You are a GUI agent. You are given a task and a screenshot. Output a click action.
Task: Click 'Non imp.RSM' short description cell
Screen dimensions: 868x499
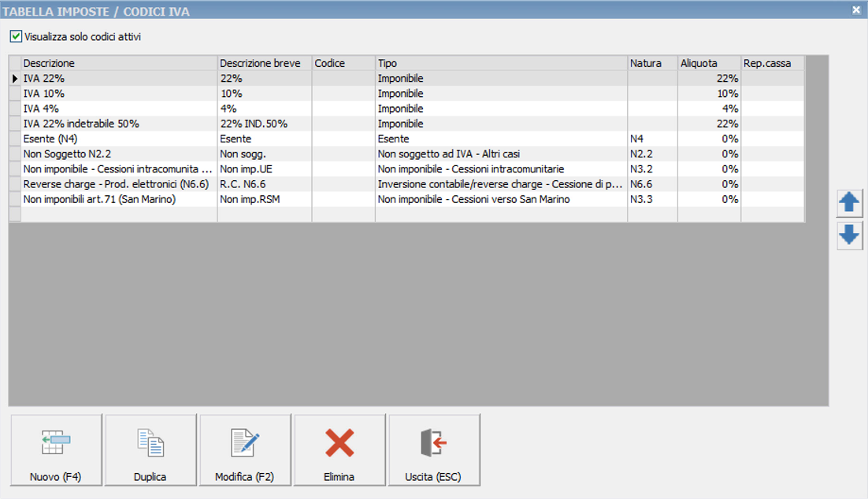264,199
